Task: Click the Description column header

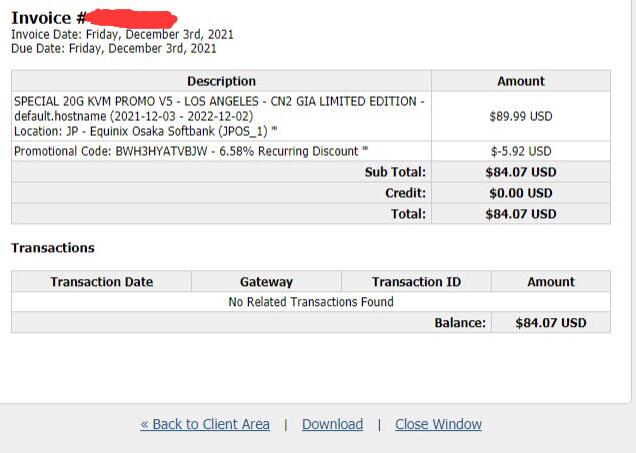Action: [x=221, y=81]
